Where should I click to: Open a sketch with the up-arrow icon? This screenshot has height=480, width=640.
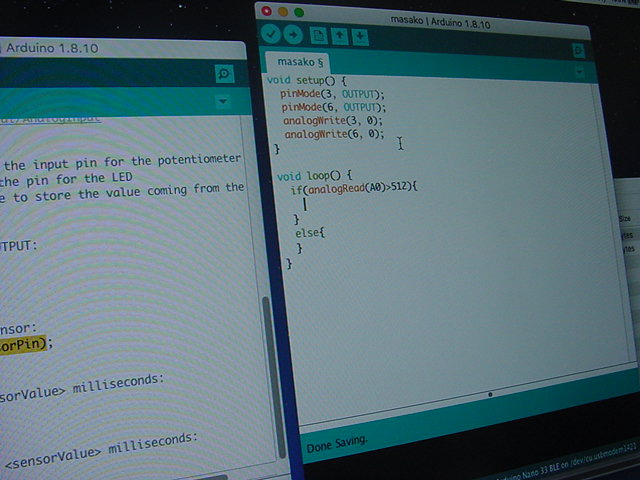(x=340, y=36)
